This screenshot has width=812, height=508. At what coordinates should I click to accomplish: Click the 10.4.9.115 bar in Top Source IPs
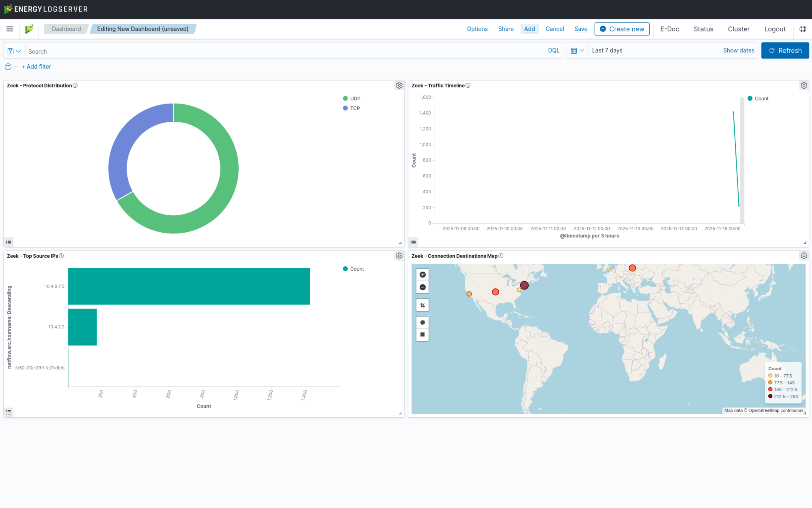tap(189, 286)
